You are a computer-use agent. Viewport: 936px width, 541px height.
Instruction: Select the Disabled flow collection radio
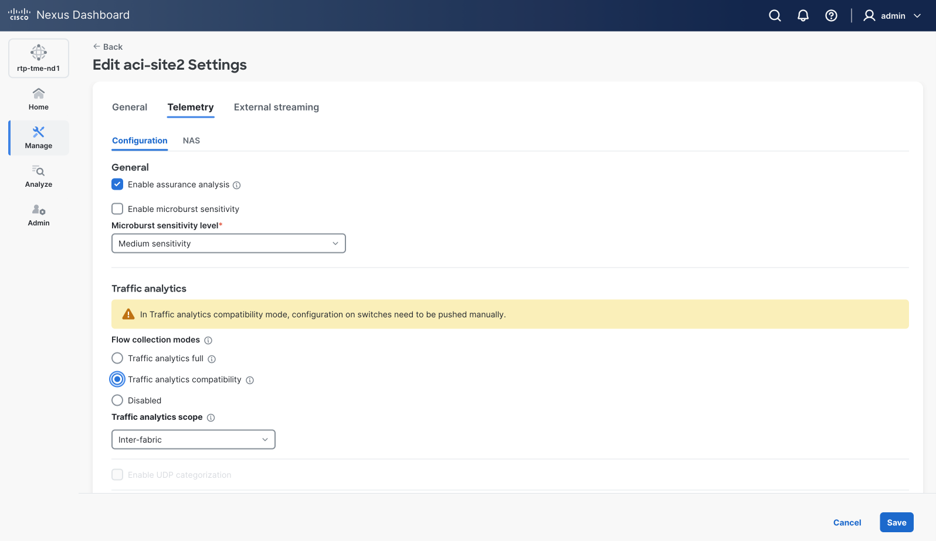[117, 400]
